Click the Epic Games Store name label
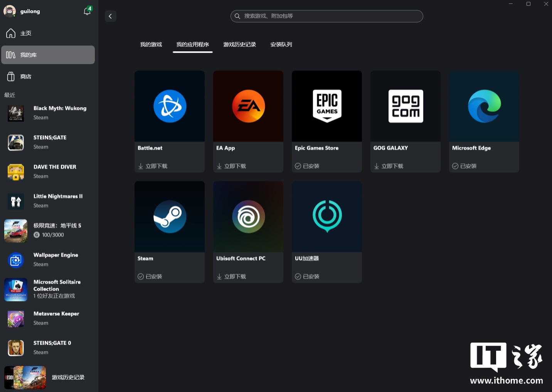The height and width of the screenshot is (392, 552). [x=317, y=148]
